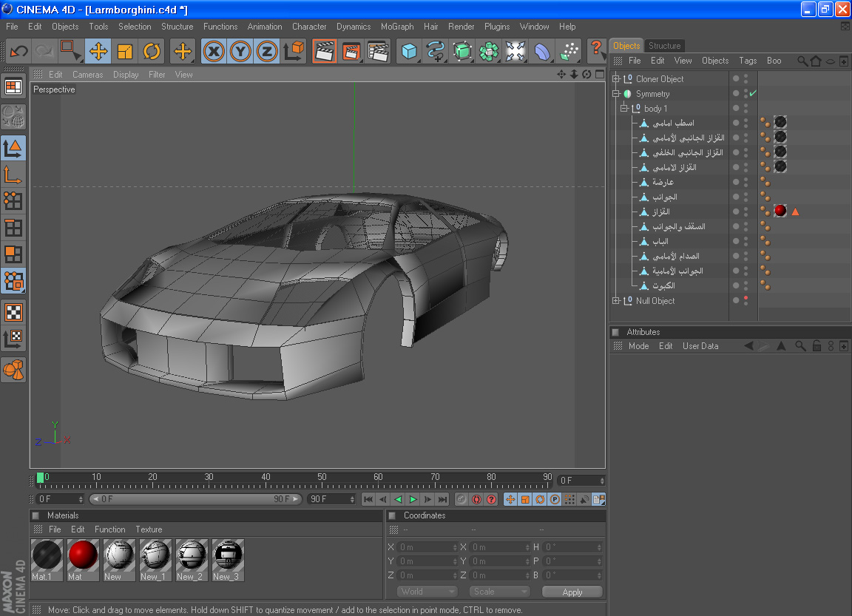
Task: Open the Plugins menu
Action: point(497,27)
